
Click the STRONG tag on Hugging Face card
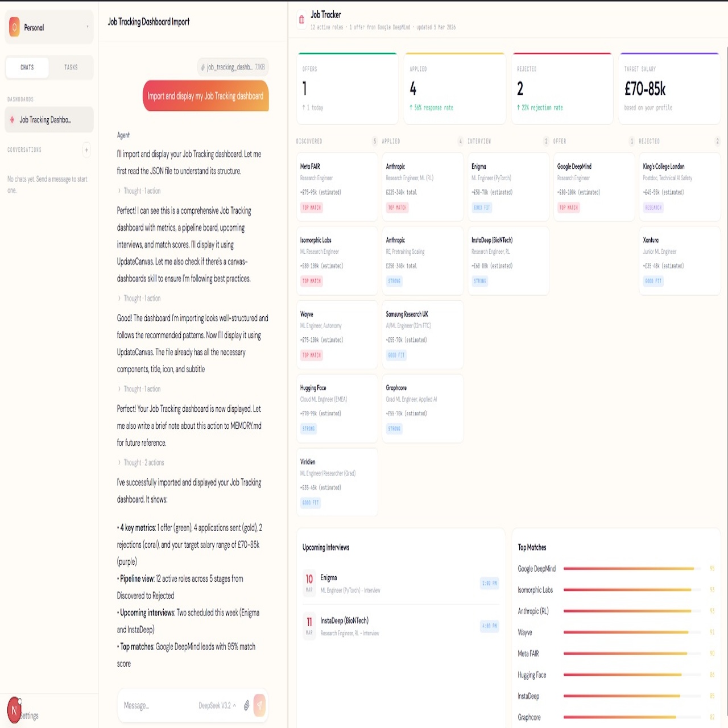(309, 429)
